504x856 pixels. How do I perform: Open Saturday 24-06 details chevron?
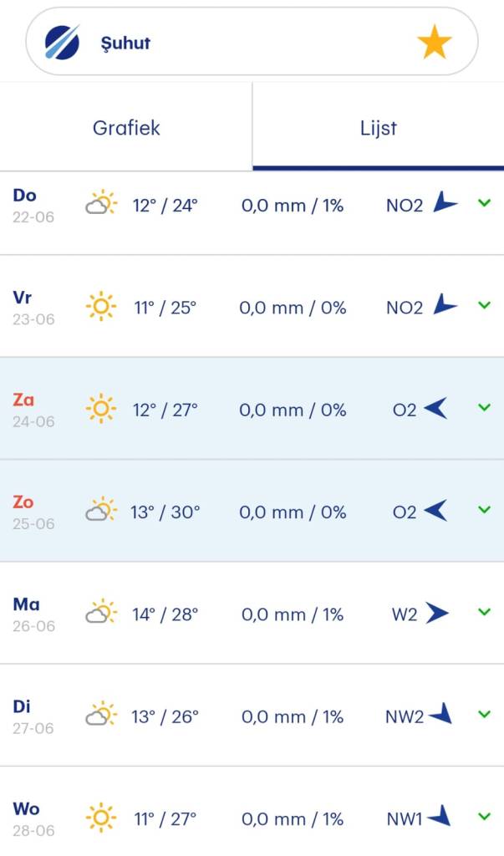point(484,408)
